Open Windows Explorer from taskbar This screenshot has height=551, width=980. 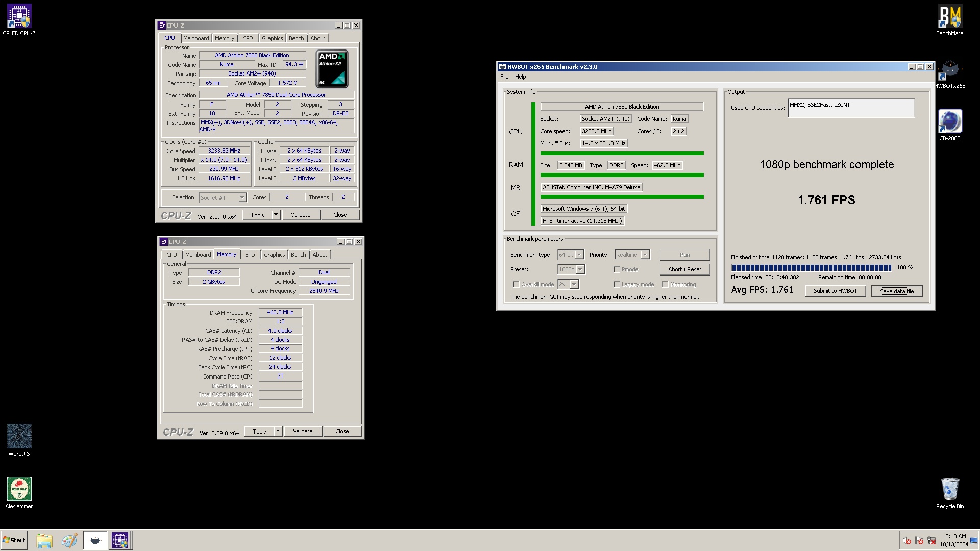tap(44, 540)
